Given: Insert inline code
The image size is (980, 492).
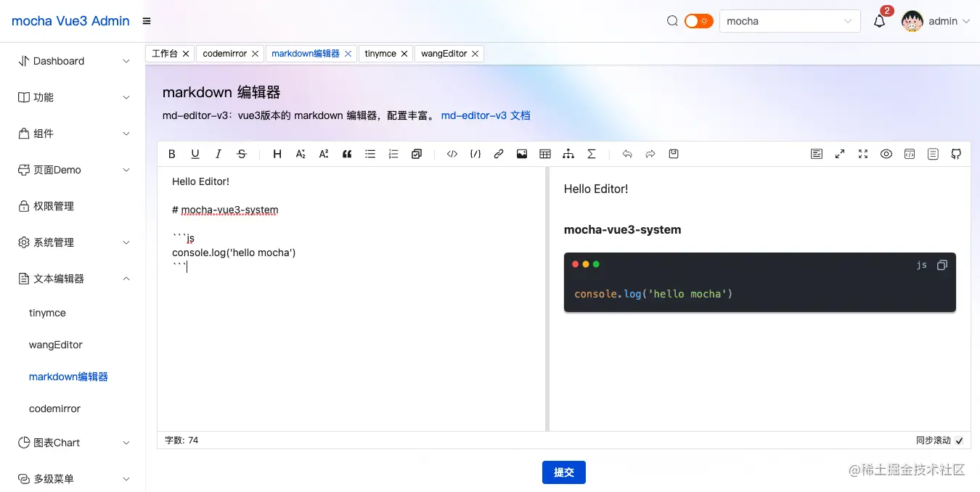Looking at the screenshot, I should pos(452,154).
